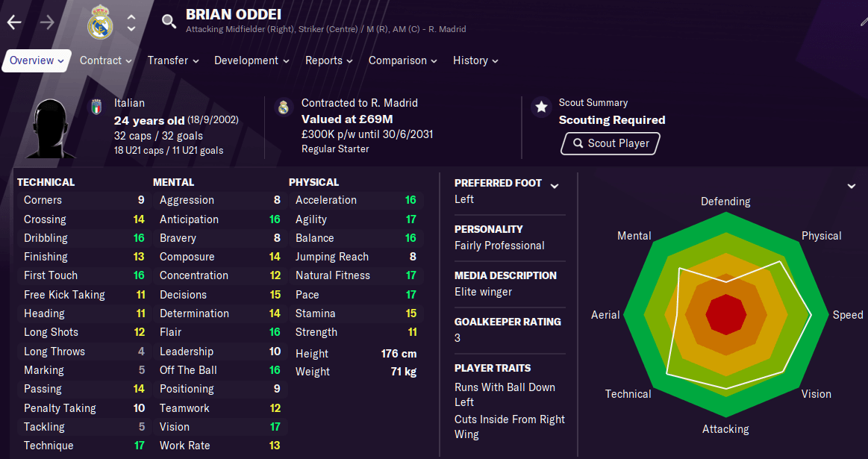Click the Scout Player button

[x=610, y=143]
